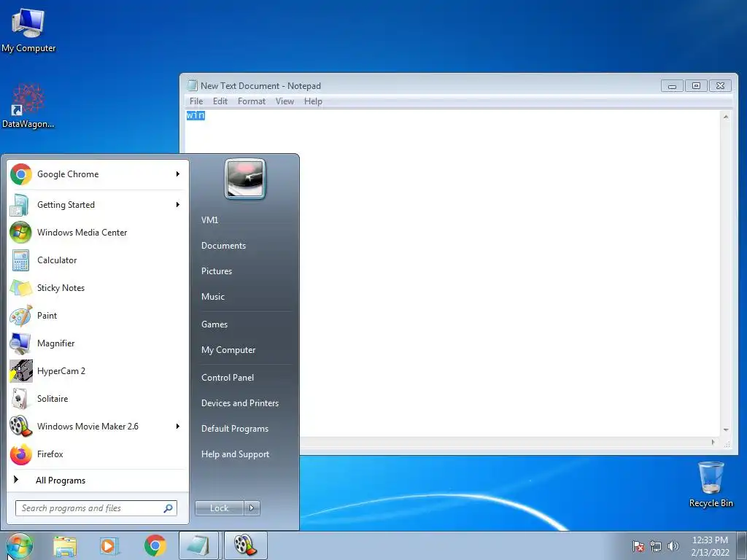Open Devices and Printers
747x560 pixels.
[x=239, y=403]
